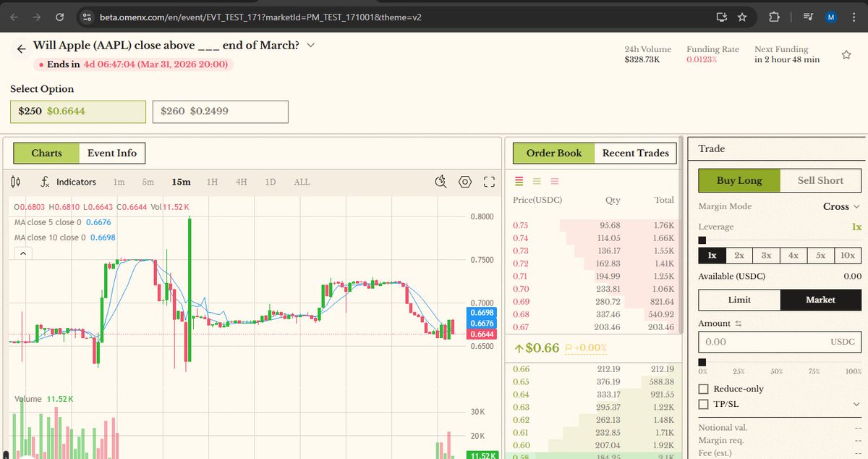
Task: Go back using the event page arrow
Action: pos(21,49)
